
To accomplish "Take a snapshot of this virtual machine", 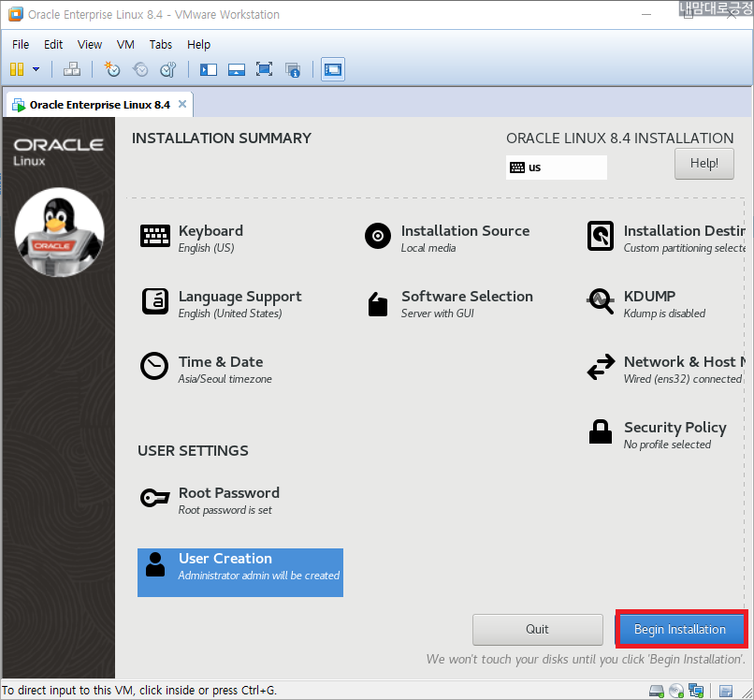I will (x=112, y=70).
